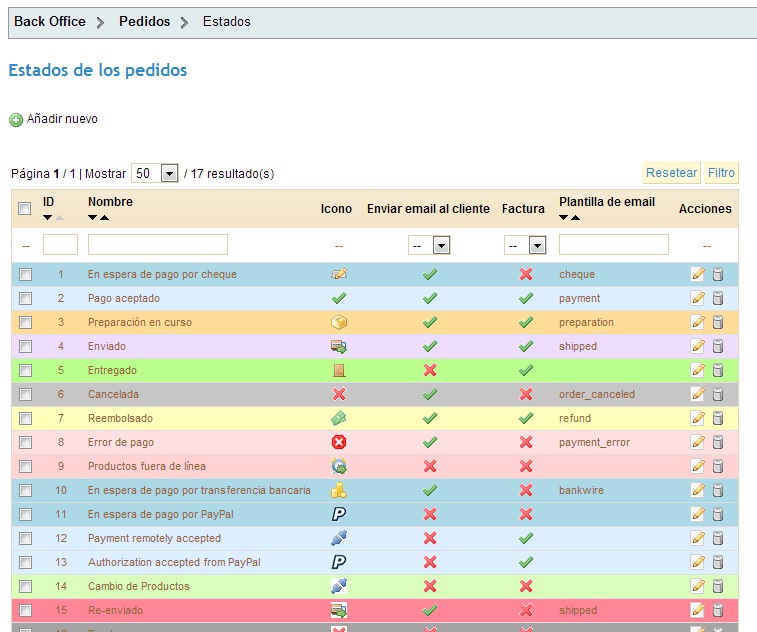
Task: Check the select-all checkbox in header
Action: pyautogui.click(x=26, y=209)
